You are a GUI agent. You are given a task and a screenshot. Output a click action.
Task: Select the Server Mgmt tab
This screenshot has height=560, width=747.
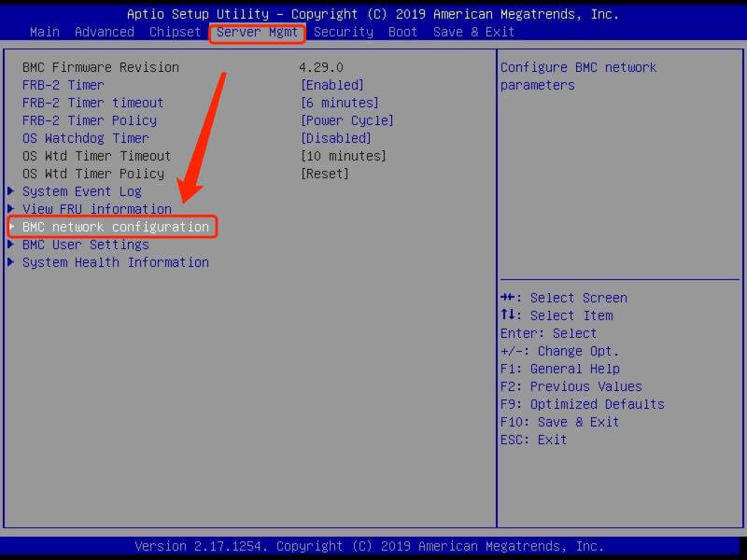pos(257,32)
